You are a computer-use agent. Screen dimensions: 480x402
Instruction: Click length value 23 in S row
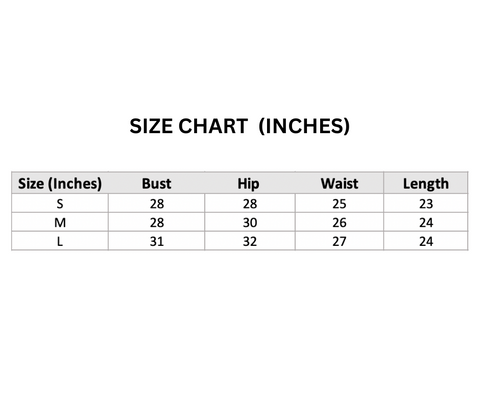click(x=426, y=203)
